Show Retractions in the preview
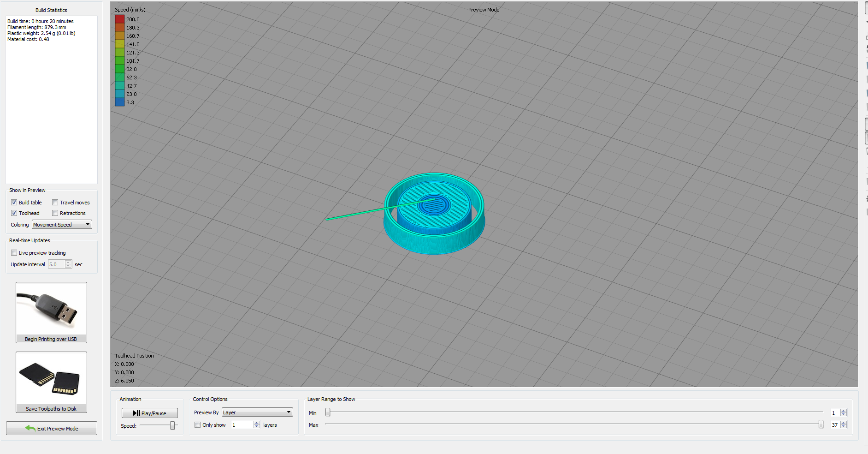This screenshot has width=868, height=454. (55, 213)
